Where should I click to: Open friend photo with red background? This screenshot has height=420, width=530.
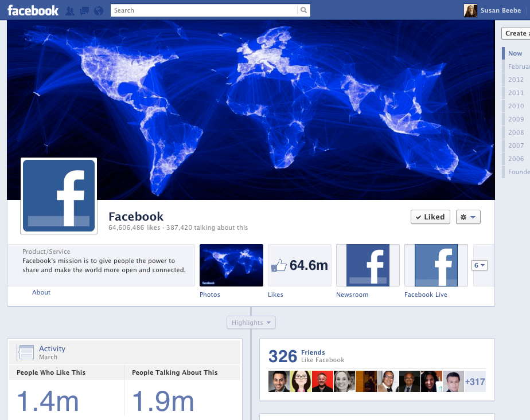click(322, 381)
